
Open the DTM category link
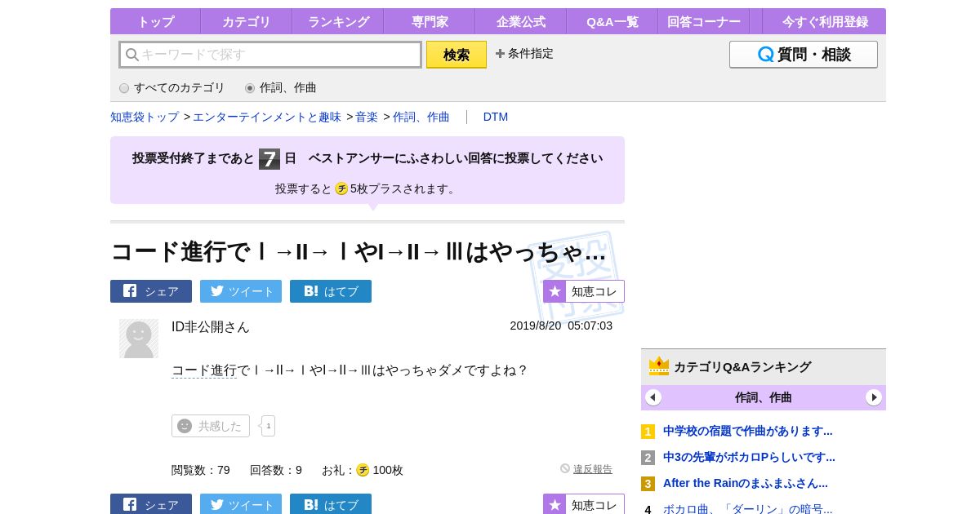coord(496,117)
